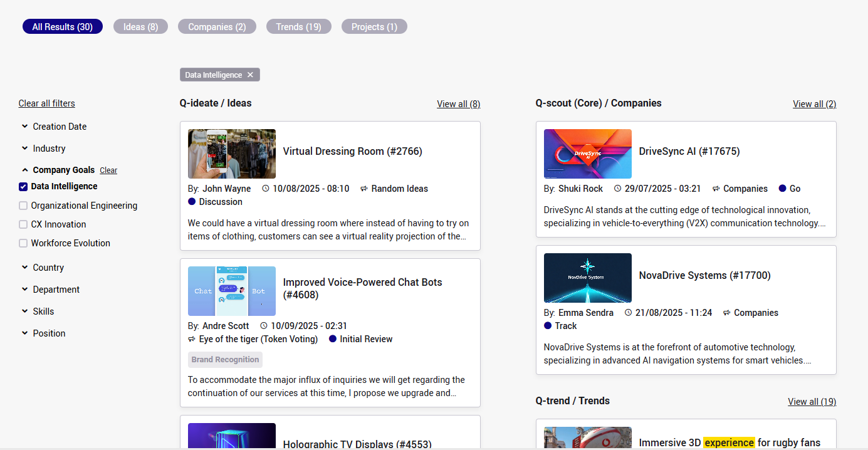This screenshot has height=450, width=868.
Task: Click clock icon on Virtual Dressing Room card
Action: (265, 189)
